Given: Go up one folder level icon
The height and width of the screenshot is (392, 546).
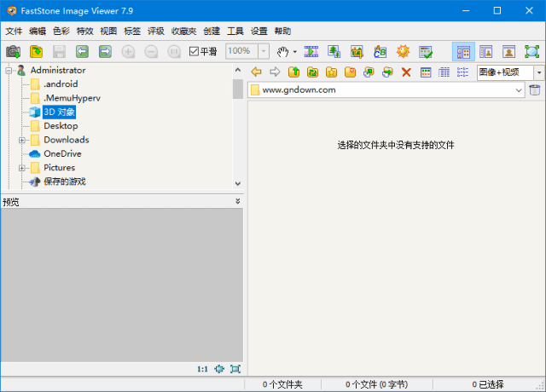Looking at the screenshot, I should click(293, 72).
